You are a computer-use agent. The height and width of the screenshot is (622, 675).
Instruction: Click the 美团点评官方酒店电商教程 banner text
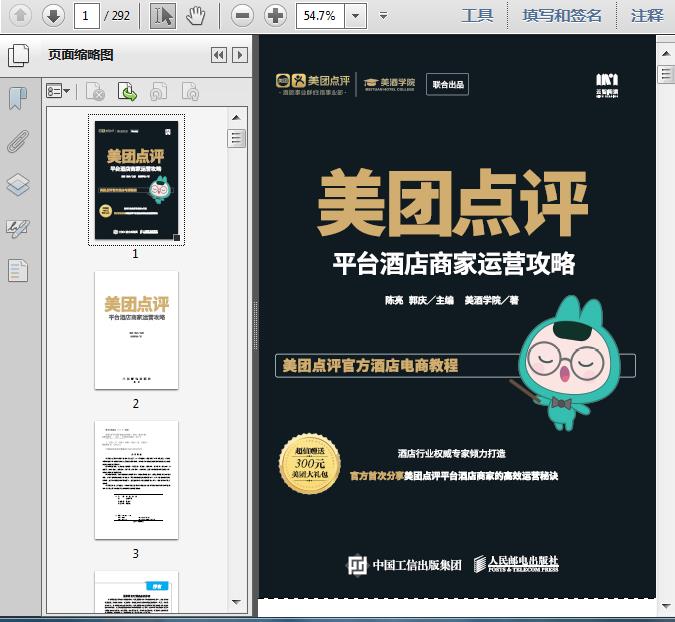[370, 365]
